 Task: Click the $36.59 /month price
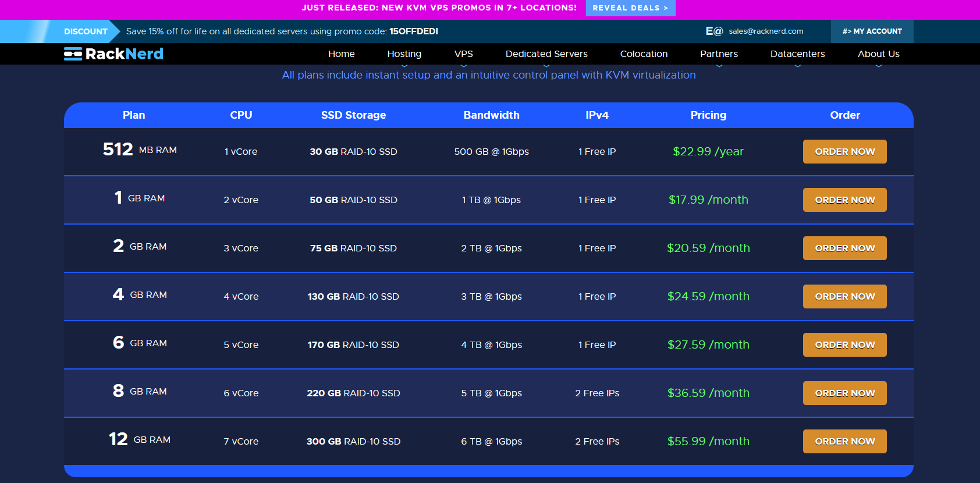tap(708, 393)
